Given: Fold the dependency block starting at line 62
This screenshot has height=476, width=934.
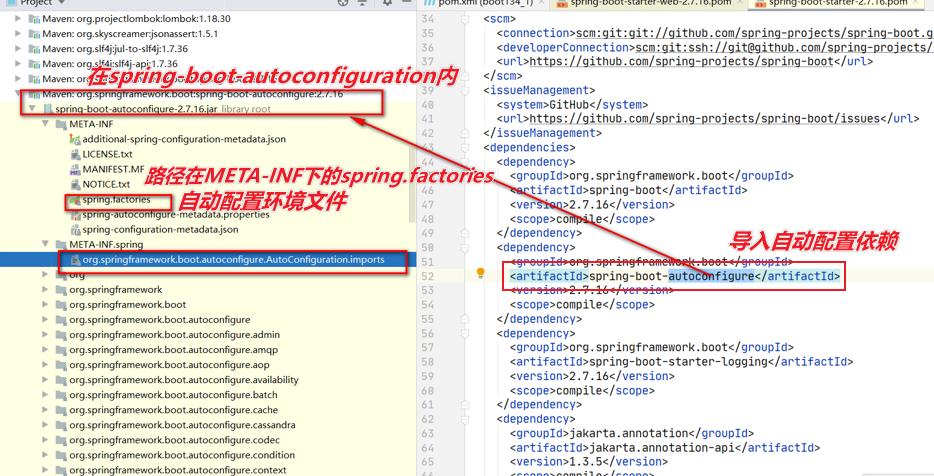Looking at the screenshot, I should point(465,419).
